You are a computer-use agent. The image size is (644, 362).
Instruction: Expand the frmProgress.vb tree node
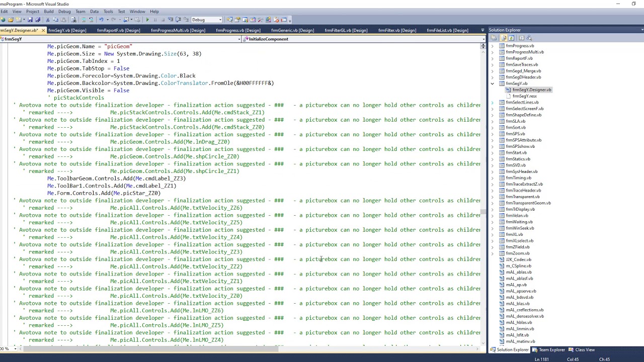tap(493, 46)
